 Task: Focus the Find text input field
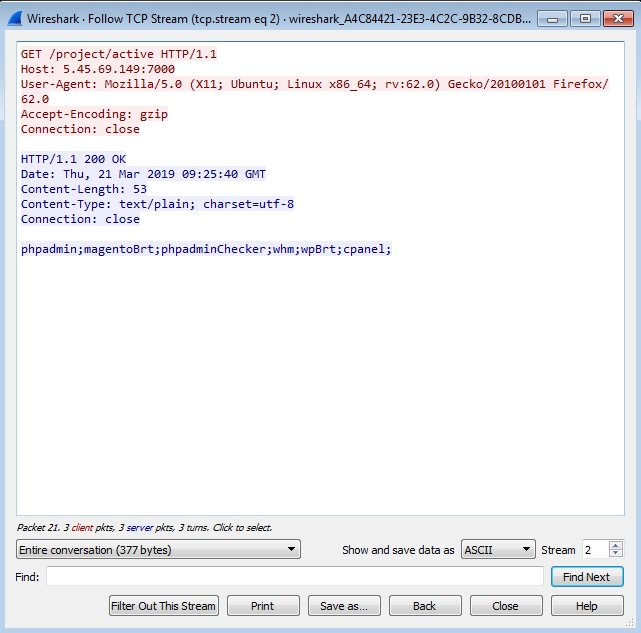coord(294,577)
